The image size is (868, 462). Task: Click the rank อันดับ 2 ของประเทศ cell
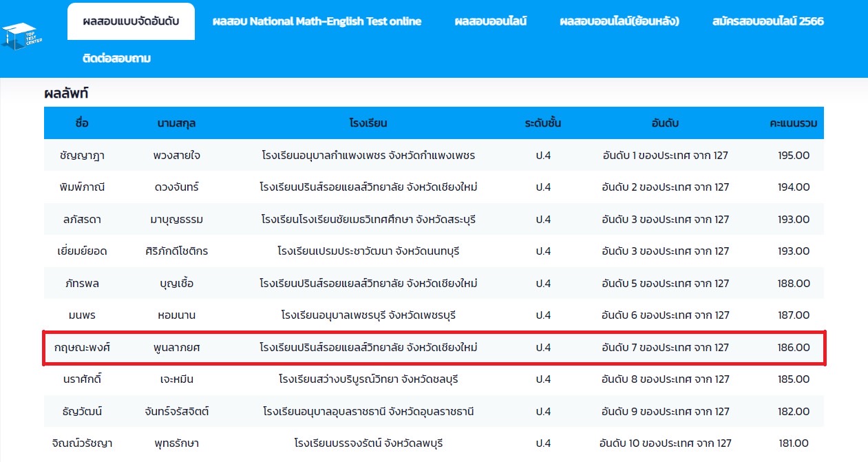(665, 187)
